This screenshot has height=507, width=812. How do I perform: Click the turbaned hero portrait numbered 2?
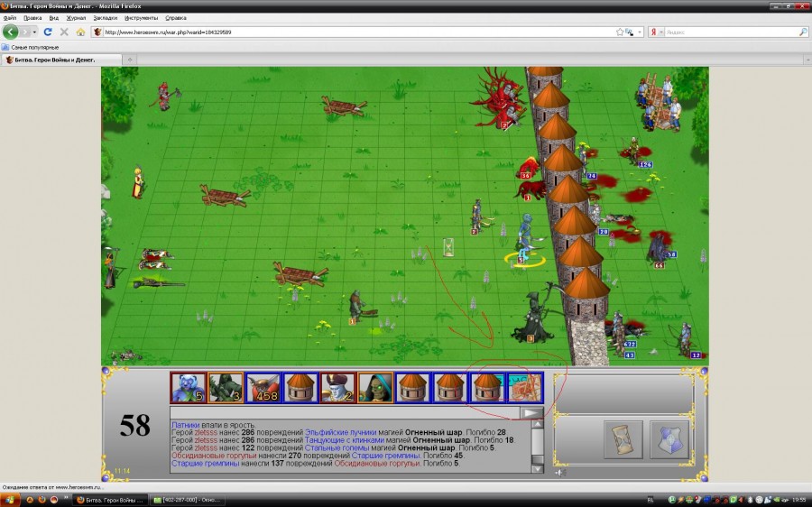coord(337,388)
